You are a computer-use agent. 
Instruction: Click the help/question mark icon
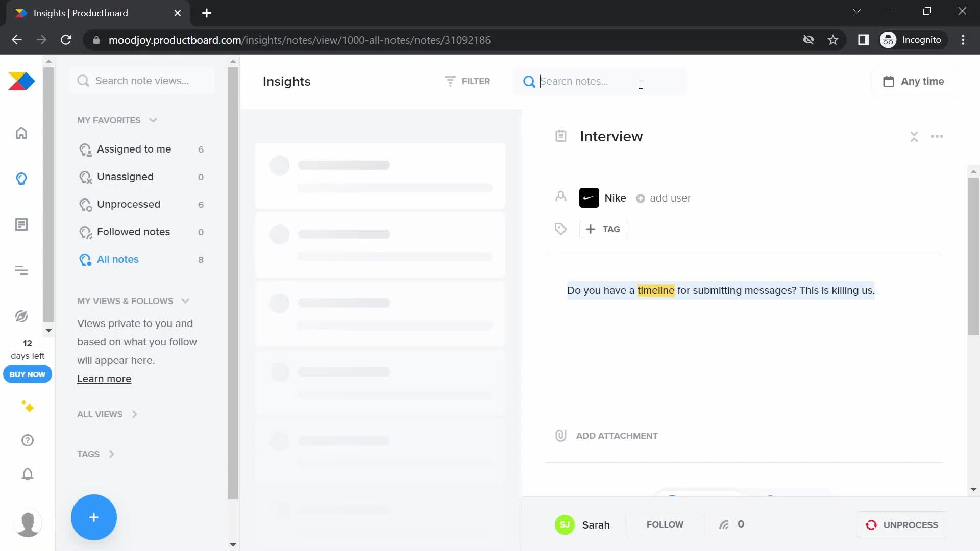27,441
